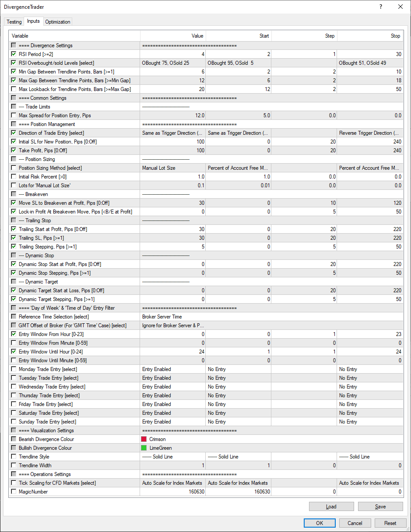411x532 pixels.
Task: Toggle the Take Profit, Pips checkbox
Action: click(14, 150)
